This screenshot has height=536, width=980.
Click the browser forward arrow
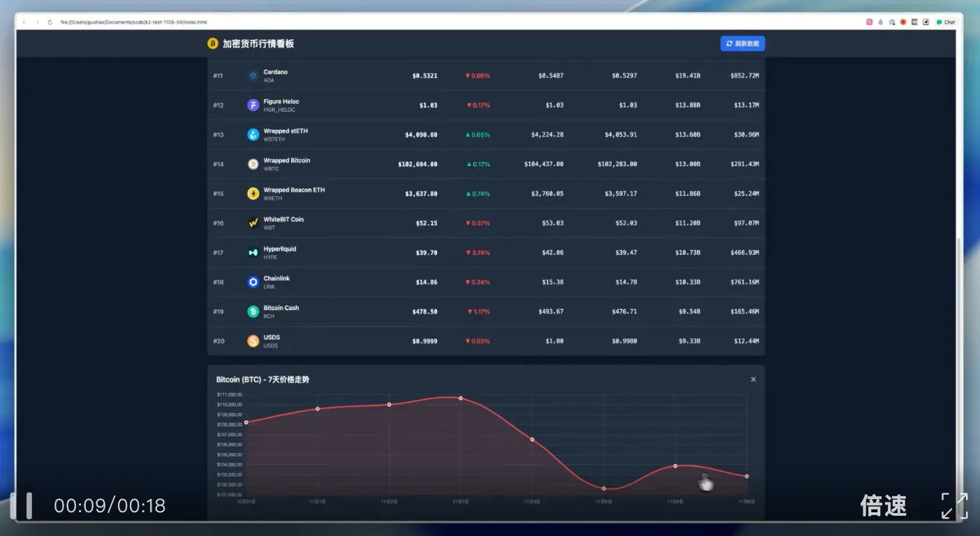[x=37, y=22]
